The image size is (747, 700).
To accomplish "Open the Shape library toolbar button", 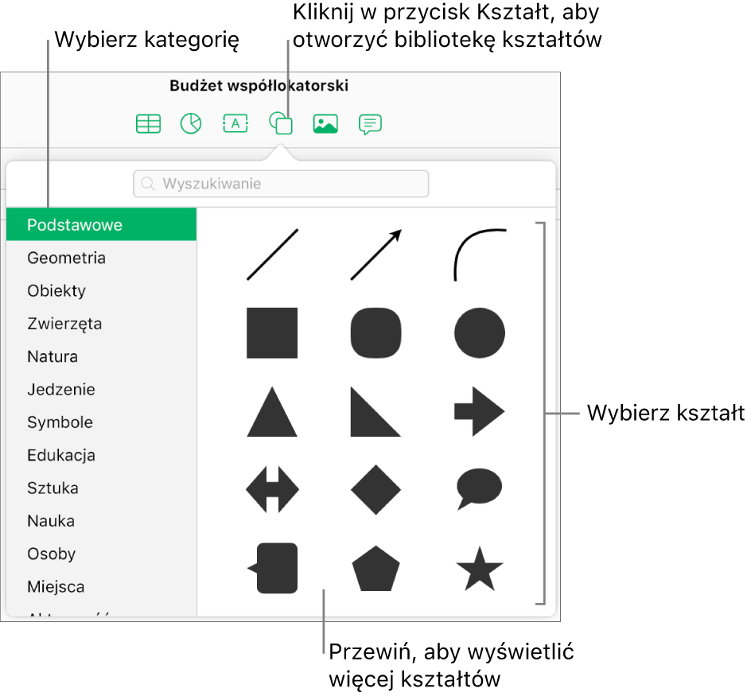I will click(x=281, y=123).
